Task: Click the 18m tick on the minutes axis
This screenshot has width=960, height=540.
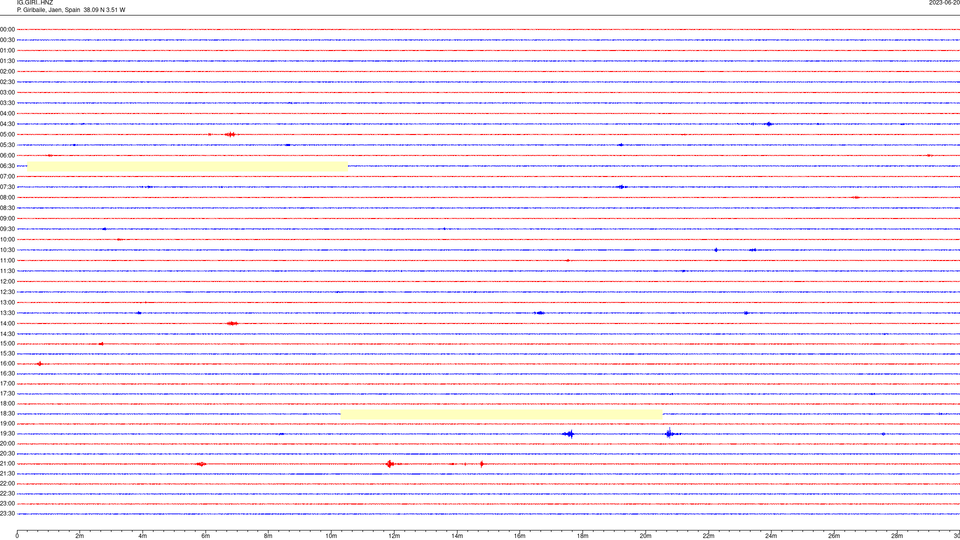Action: pyautogui.click(x=582, y=536)
